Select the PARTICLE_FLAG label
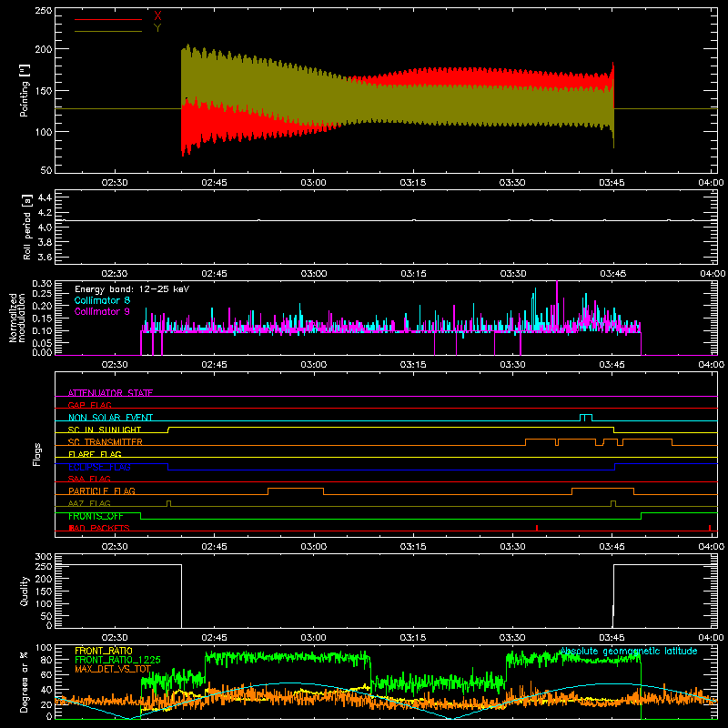 [x=102, y=490]
